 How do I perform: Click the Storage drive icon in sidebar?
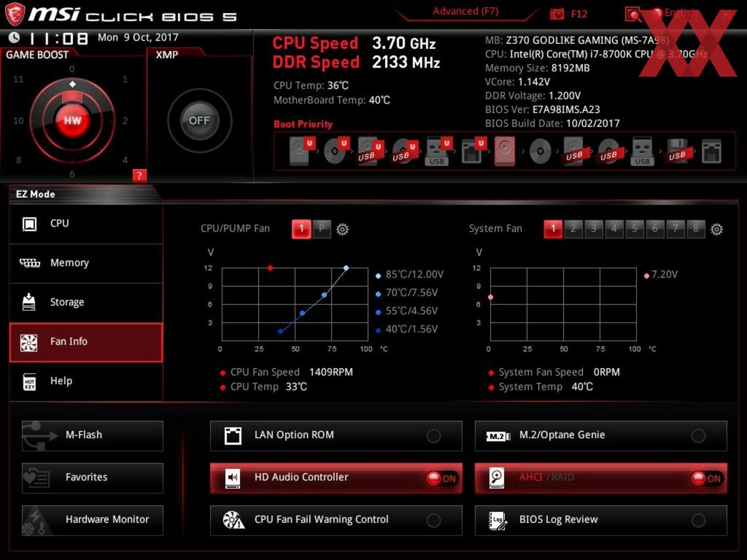[29, 302]
